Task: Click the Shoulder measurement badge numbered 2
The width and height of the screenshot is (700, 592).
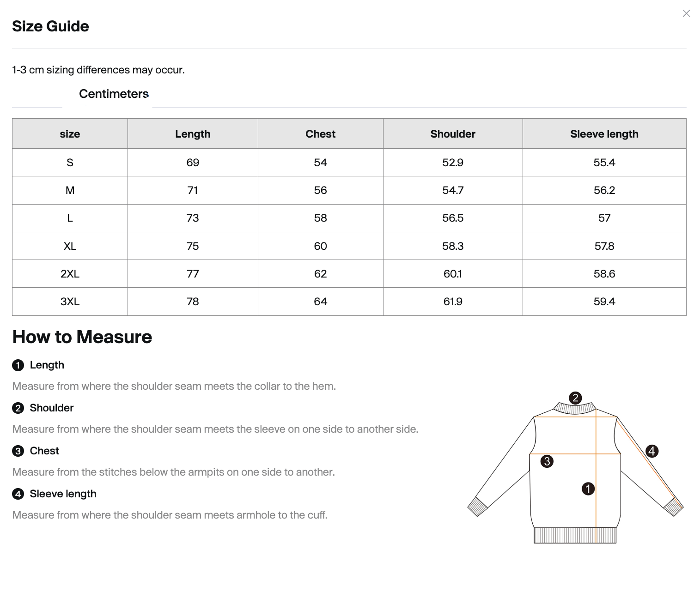Action: pos(18,408)
